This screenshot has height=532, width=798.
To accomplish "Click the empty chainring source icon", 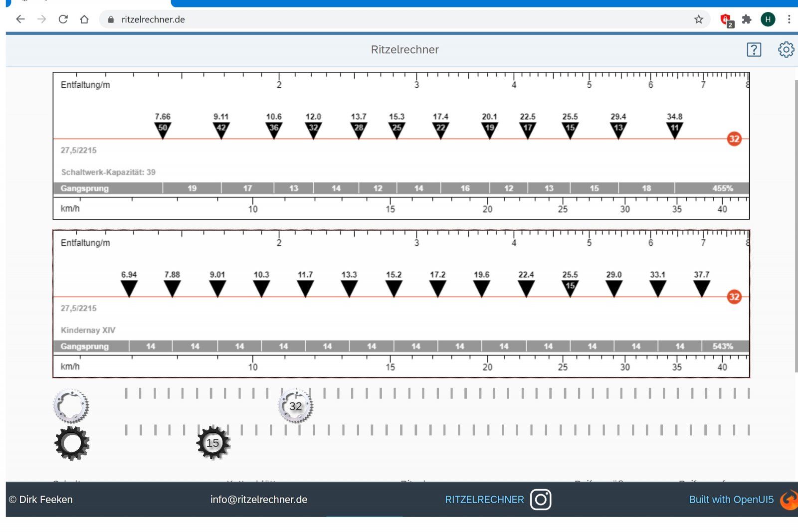I will click(x=71, y=406).
